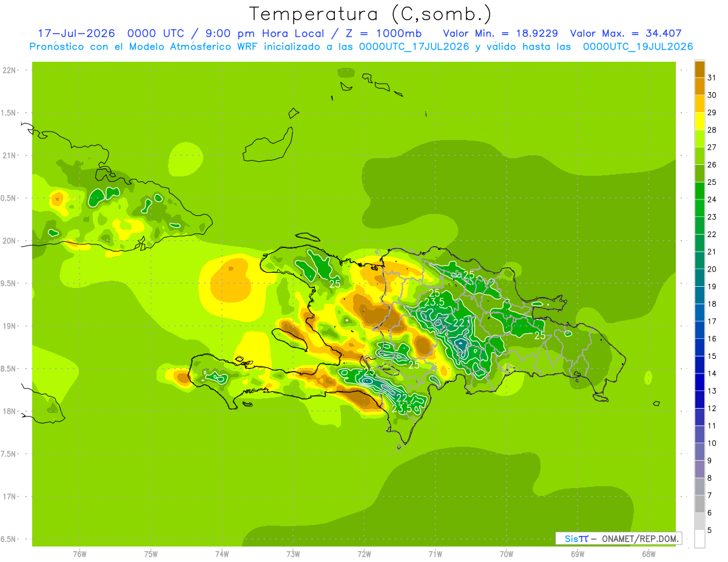Select "Valor Min. = 18.9229" value
This screenshot has height=562, width=728.
pos(500,33)
